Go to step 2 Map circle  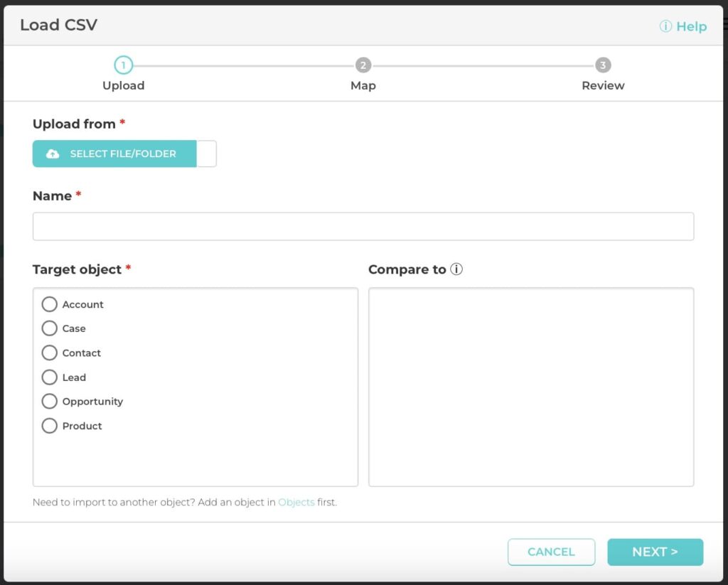pyautogui.click(x=363, y=66)
